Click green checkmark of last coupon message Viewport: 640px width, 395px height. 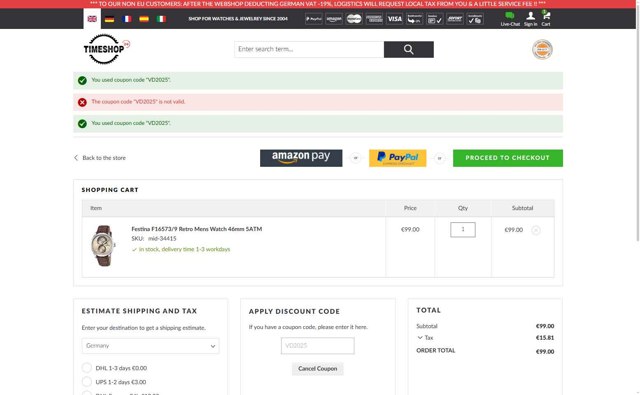pos(82,124)
